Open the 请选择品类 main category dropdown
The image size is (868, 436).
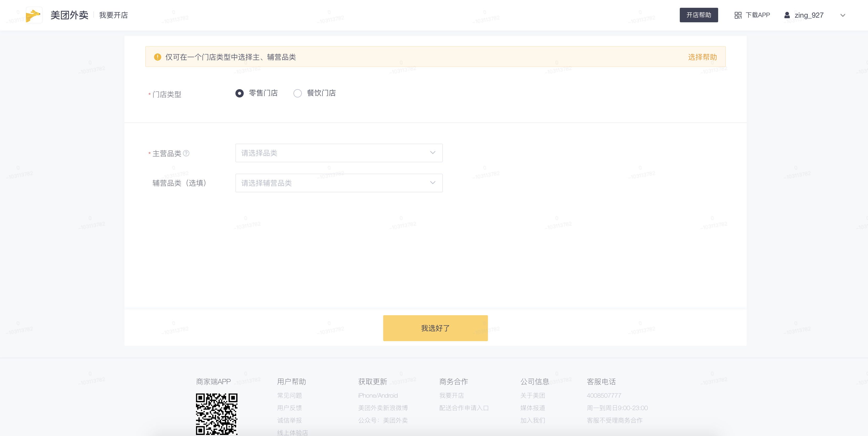pos(339,153)
